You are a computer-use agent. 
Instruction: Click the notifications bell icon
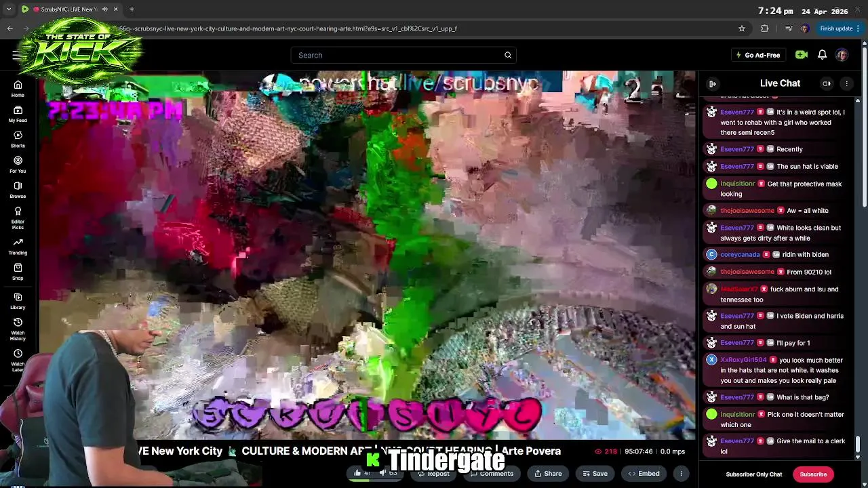[822, 55]
